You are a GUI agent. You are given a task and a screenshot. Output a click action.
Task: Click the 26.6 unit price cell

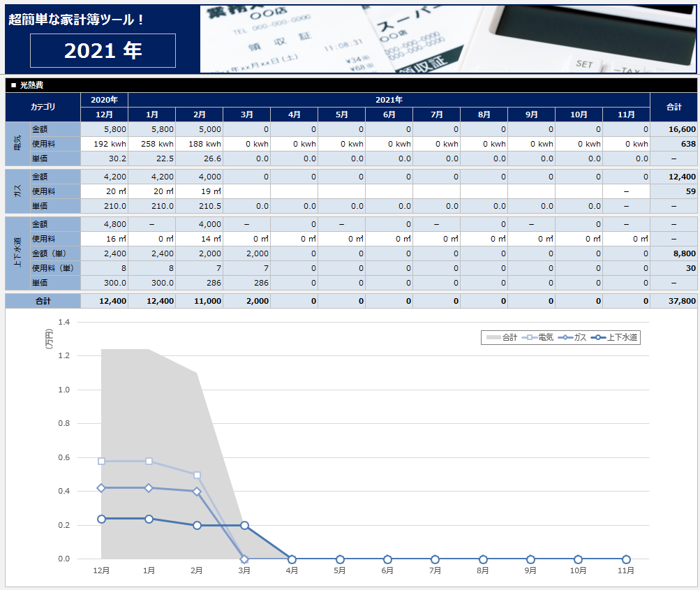tap(199, 158)
